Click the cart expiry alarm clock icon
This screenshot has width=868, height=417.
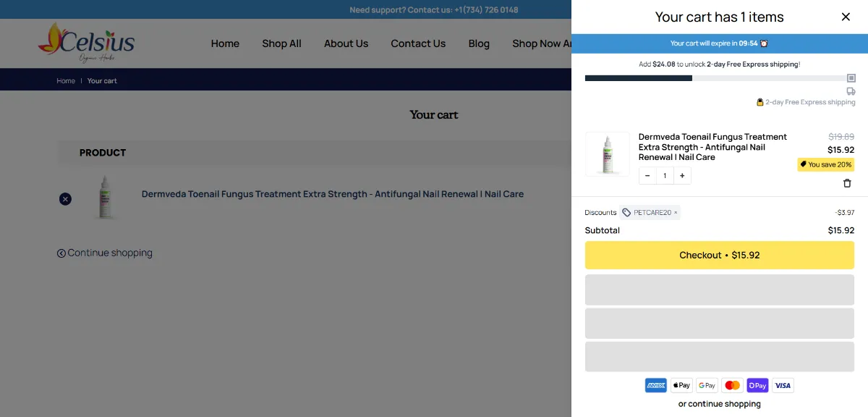tap(764, 43)
